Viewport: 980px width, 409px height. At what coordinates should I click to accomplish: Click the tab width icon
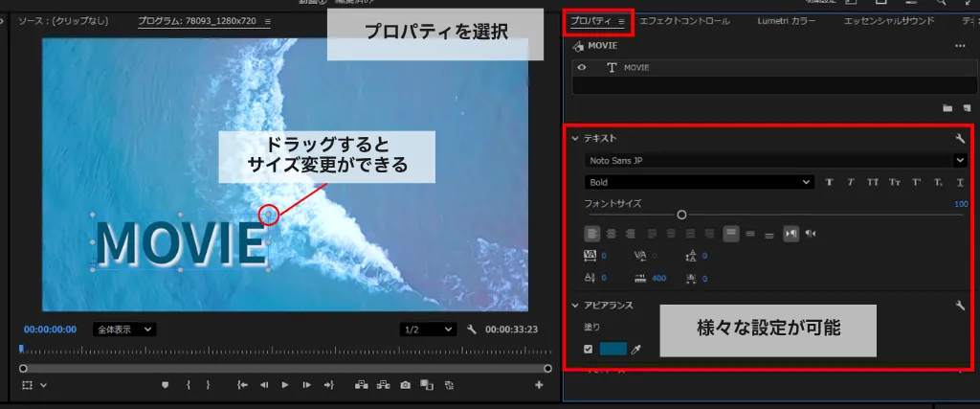tap(640, 279)
